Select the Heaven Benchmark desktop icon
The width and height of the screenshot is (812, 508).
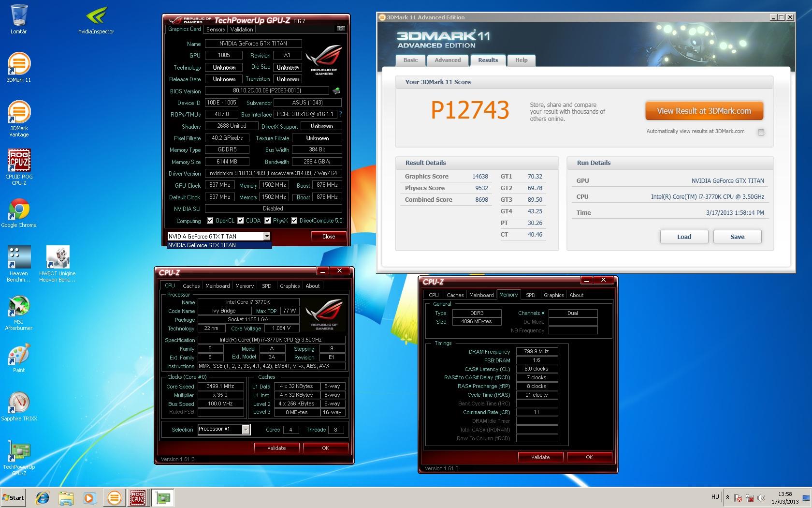pyautogui.click(x=19, y=264)
